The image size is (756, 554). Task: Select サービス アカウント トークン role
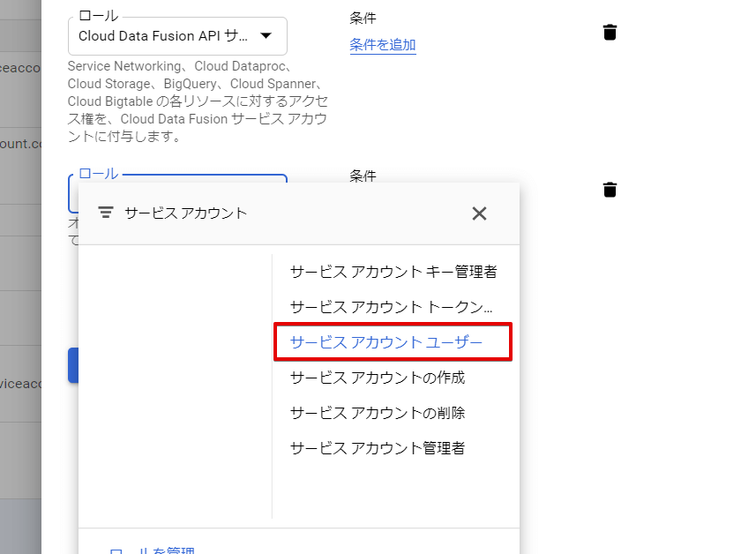(393, 307)
